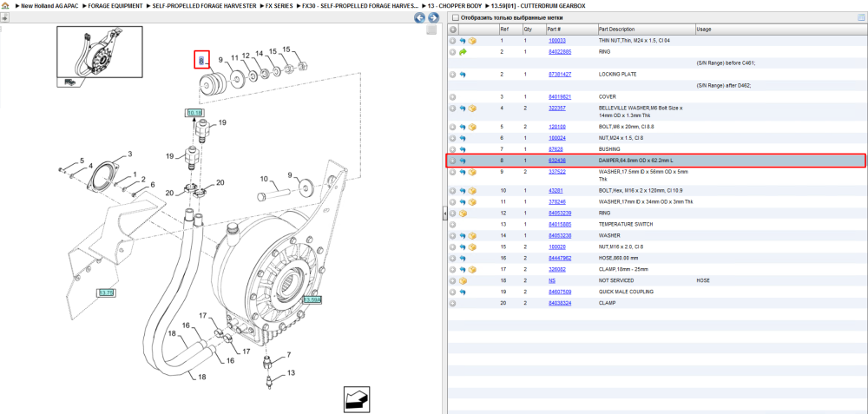Click the box icon in RING 84053239 row
The width and height of the screenshot is (868, 414).
click(x=463, y=214)
